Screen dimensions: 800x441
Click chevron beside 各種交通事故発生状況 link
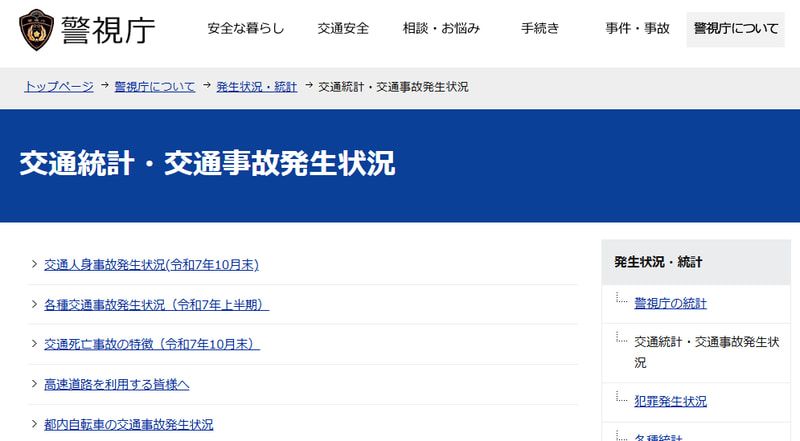[x=34, y=304]
